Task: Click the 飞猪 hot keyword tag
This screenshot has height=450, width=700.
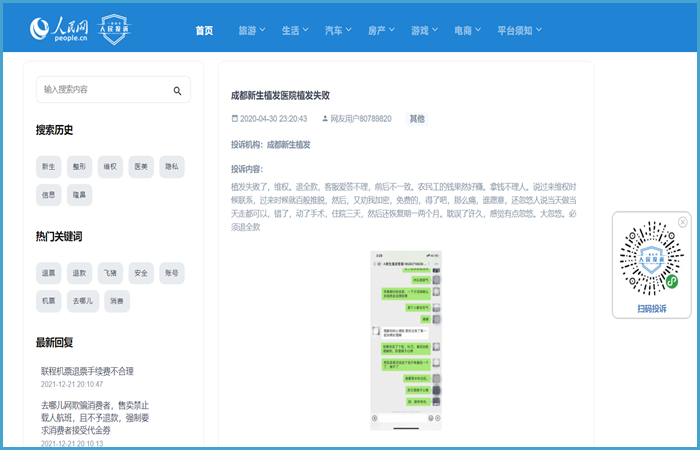Action: [111, 273]
